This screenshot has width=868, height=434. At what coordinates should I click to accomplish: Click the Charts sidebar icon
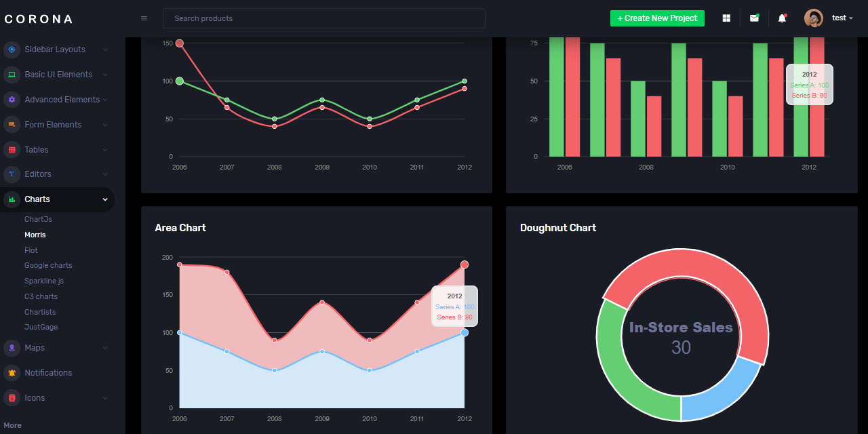click(12, 199)
